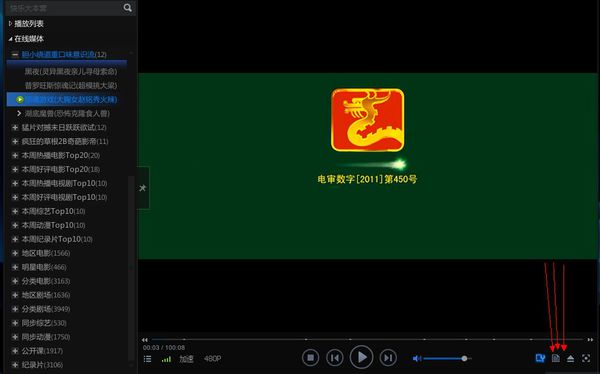This screenshot has width=600, height=374.
Task: Expand the 猛片对撼末日跃跃欲试(12) group
Action: click(x=15, y=127)
